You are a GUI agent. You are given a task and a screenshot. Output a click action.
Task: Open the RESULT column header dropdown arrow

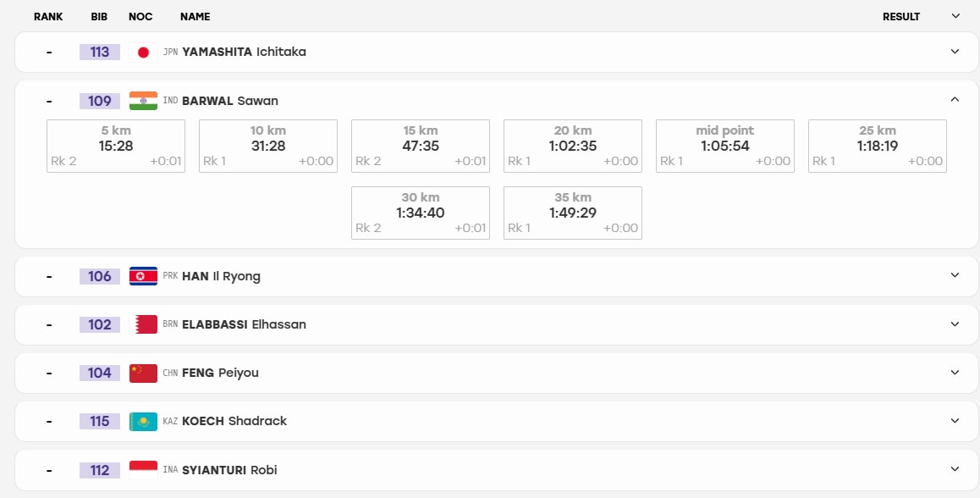(955, 16)
